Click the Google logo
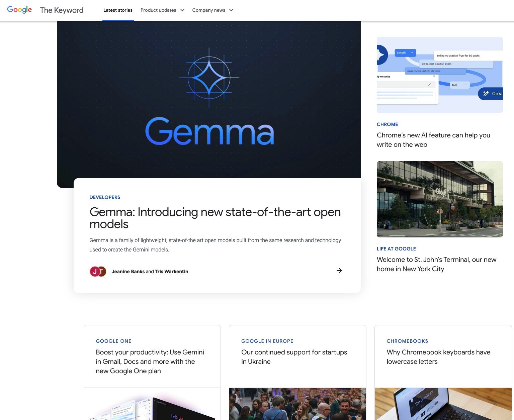 point(19,10)
